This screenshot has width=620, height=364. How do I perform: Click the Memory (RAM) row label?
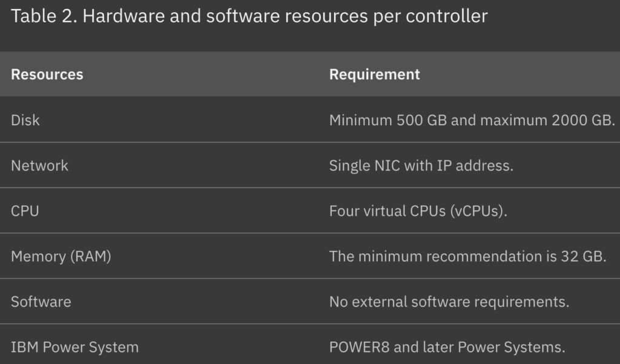[x=61, y=256]
